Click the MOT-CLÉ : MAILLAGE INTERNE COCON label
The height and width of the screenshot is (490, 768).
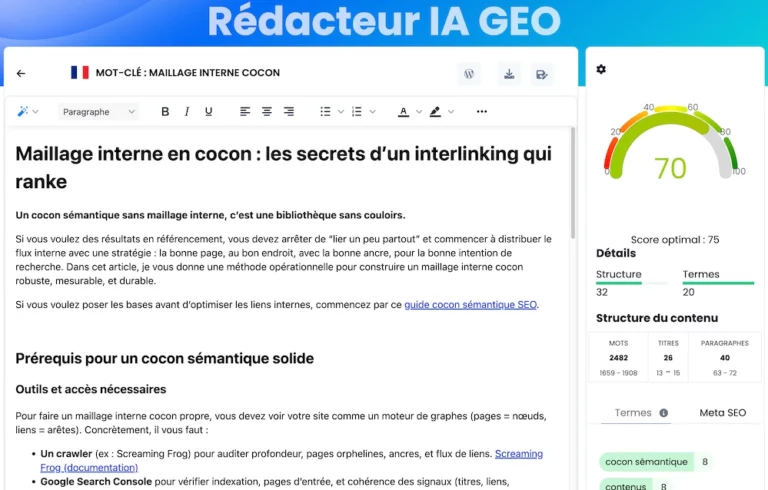point(188,73)
